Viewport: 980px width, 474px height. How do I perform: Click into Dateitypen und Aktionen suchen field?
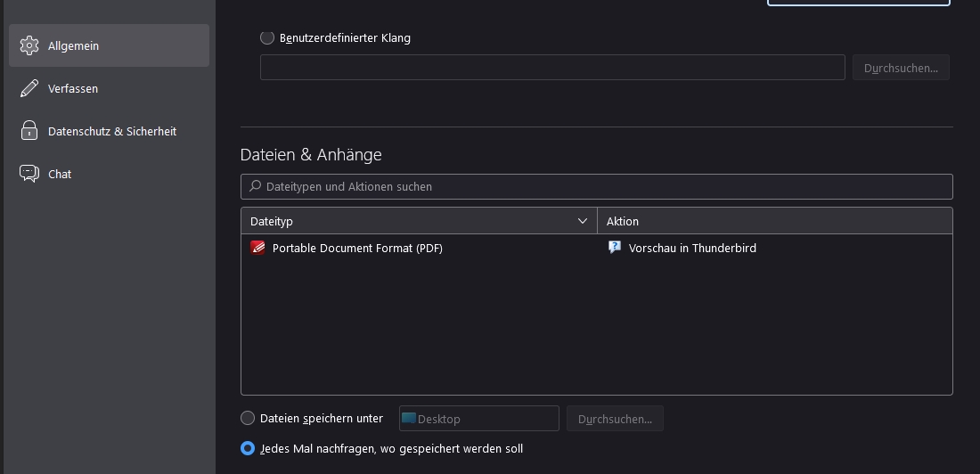(x=606, y=186)
